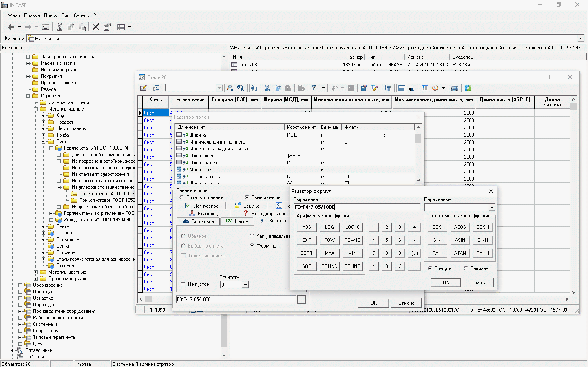Switch to the Целое type tab

(x=237, y=221)
